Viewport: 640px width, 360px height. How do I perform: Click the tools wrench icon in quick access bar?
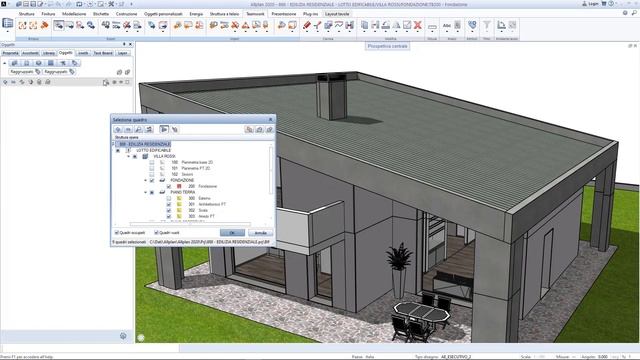(x=111, y=4)
